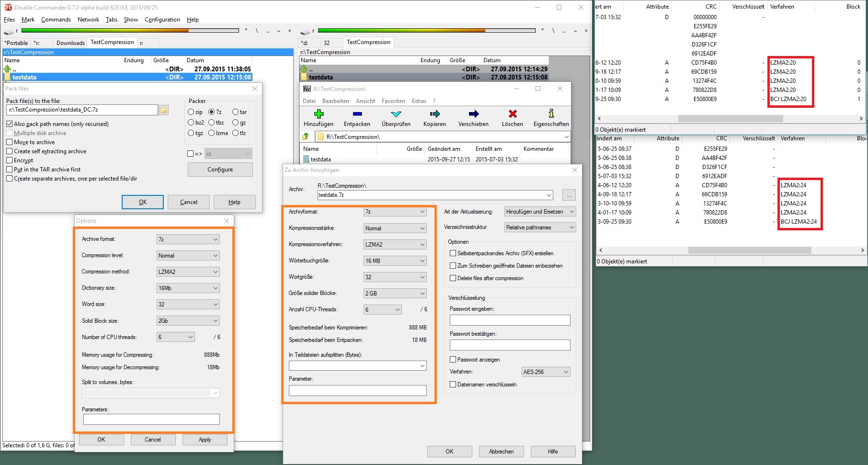
Task: Click the browse folder icon beside pack file path
Action: pos(164,110)
